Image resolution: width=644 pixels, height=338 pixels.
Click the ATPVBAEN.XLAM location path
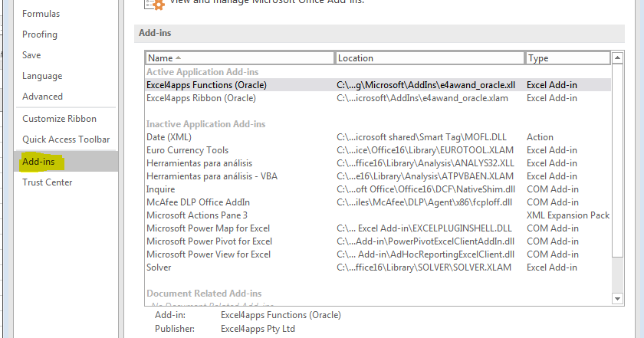pos(425,176)
